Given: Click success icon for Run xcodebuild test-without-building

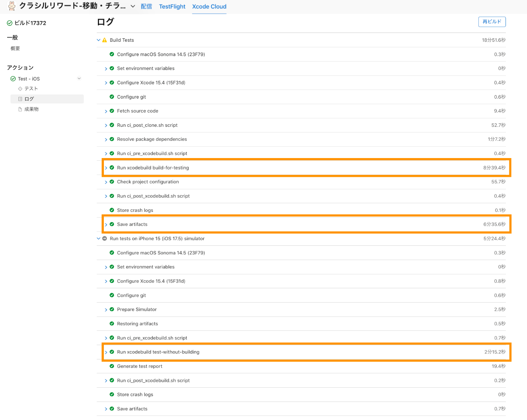Looking at the screenshot, I should pos(112,352).
